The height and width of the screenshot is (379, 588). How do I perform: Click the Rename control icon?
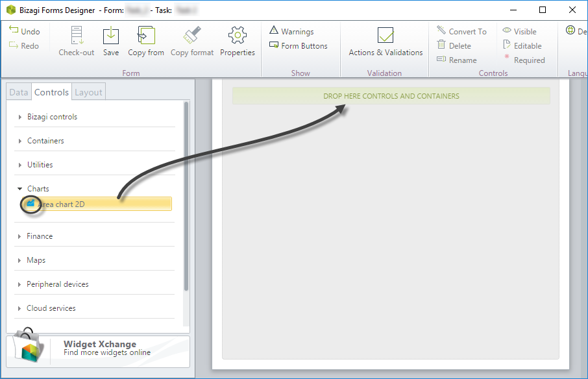[x=441, y=59]
